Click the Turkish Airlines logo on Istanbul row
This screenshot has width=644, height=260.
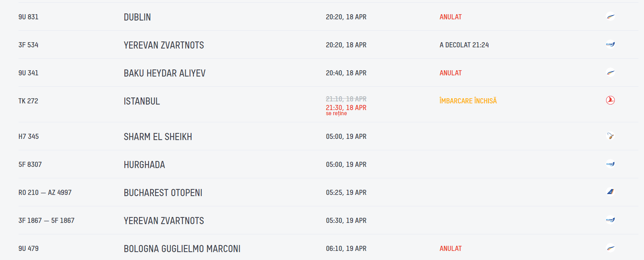(x=610, y=100)
